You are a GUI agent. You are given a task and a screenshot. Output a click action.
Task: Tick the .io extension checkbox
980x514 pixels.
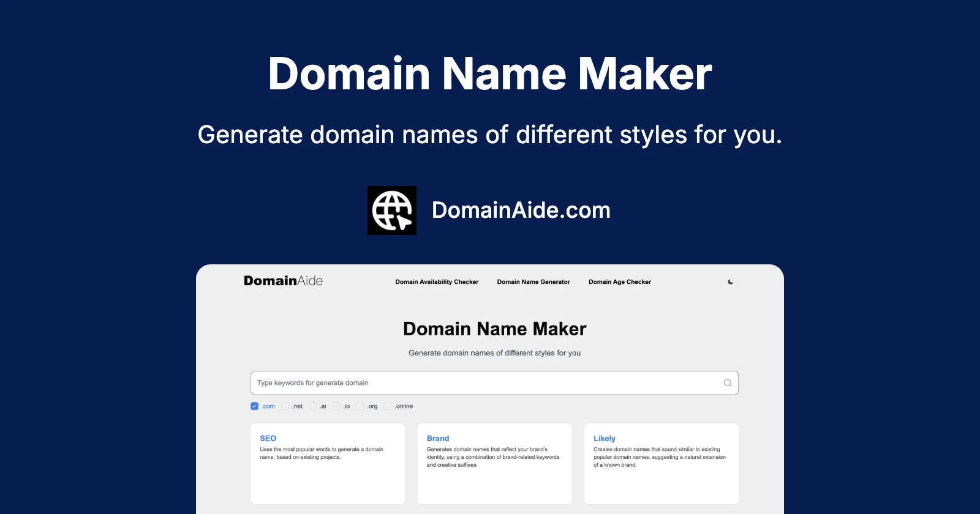(336, 406)
